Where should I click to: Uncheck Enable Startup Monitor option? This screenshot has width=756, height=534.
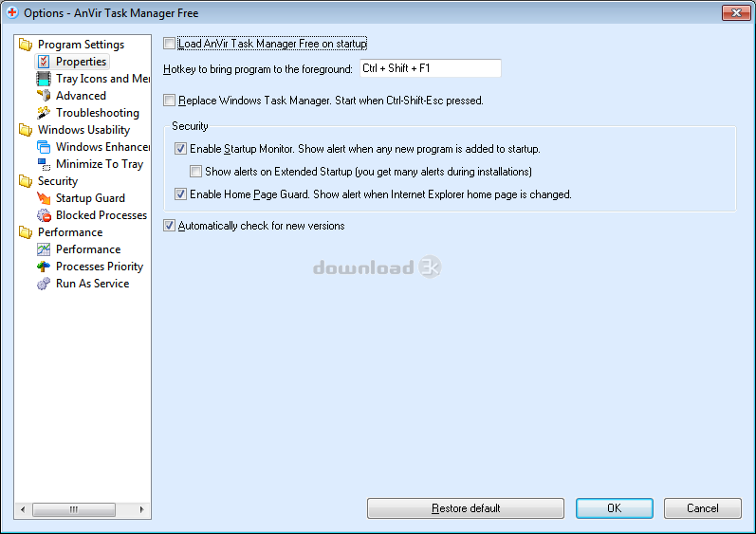click(x=181, y=149)
